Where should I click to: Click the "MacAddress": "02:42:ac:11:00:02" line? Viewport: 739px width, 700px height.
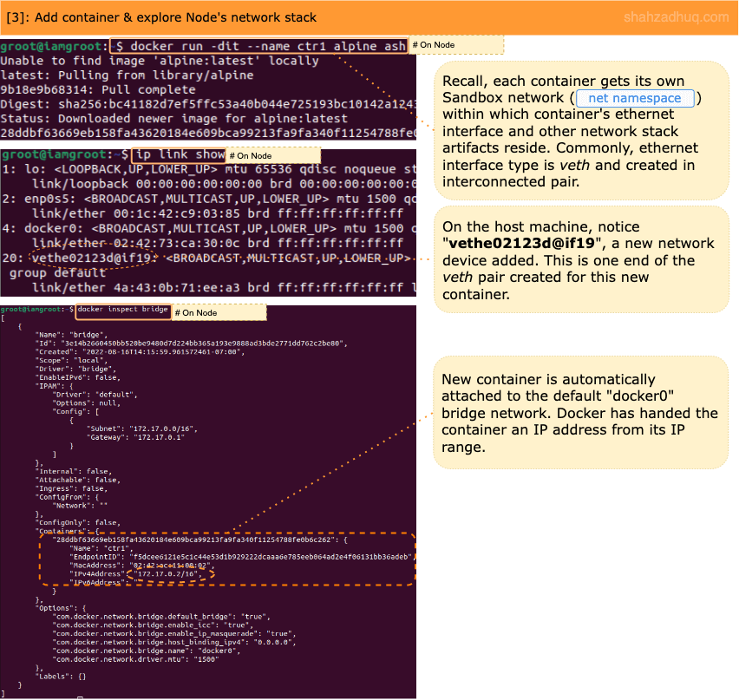click(142, 566)
